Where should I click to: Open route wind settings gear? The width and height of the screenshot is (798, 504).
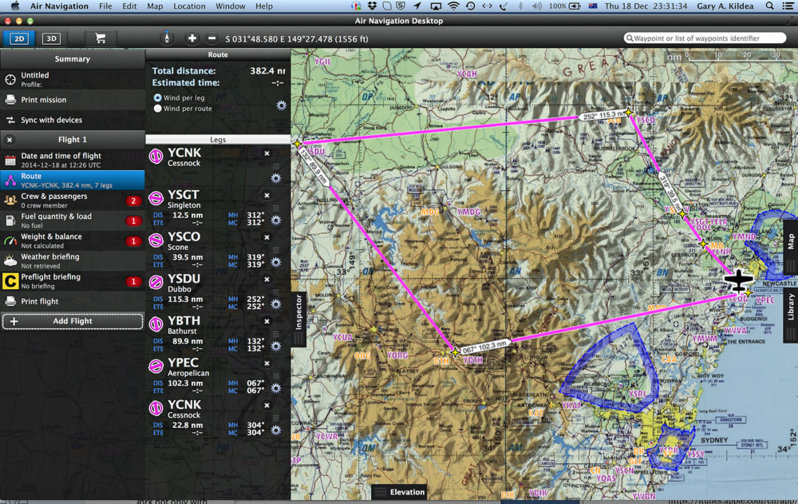click(281, 105)
